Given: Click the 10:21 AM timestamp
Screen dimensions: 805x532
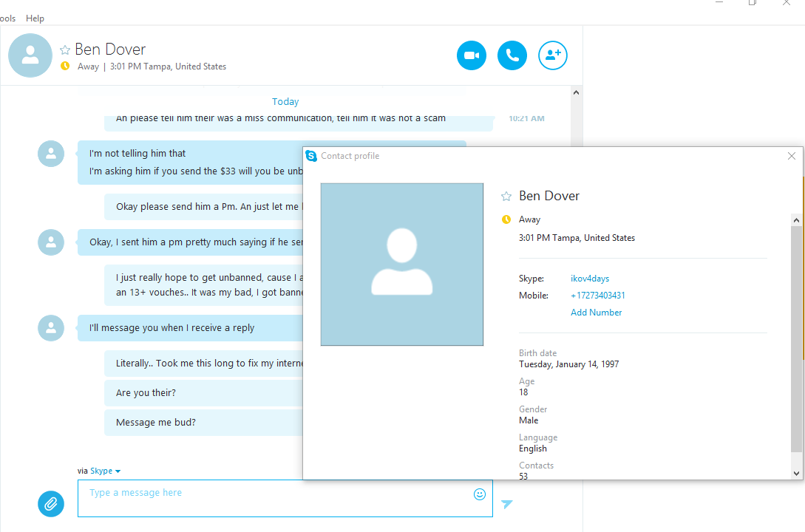Looking at the screenshot, I should pos(527,118).
